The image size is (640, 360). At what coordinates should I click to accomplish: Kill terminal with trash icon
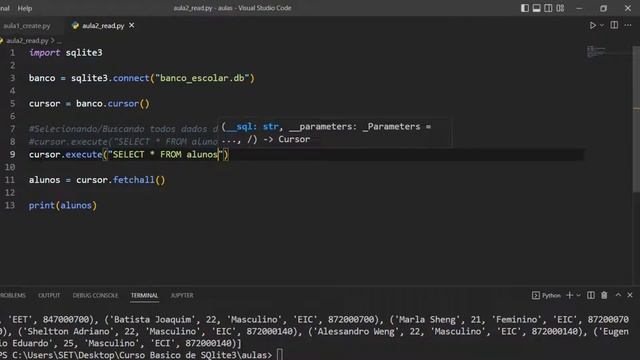pos(604,295)
